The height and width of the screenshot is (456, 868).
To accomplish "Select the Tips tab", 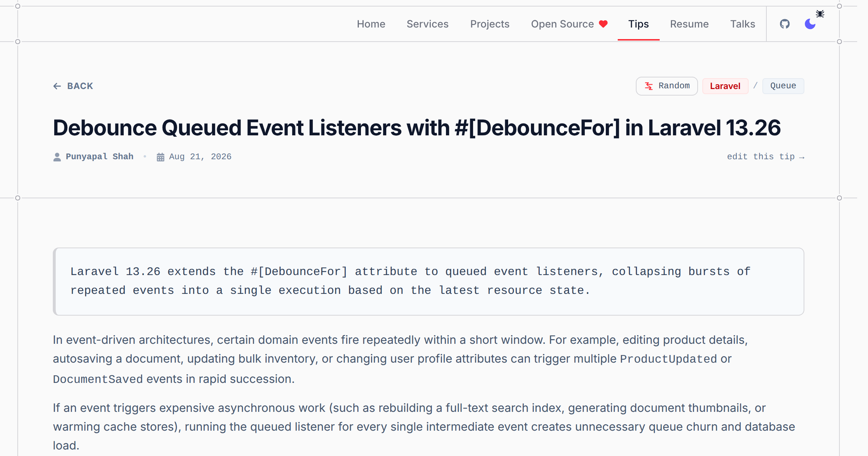I will (639, 24).
